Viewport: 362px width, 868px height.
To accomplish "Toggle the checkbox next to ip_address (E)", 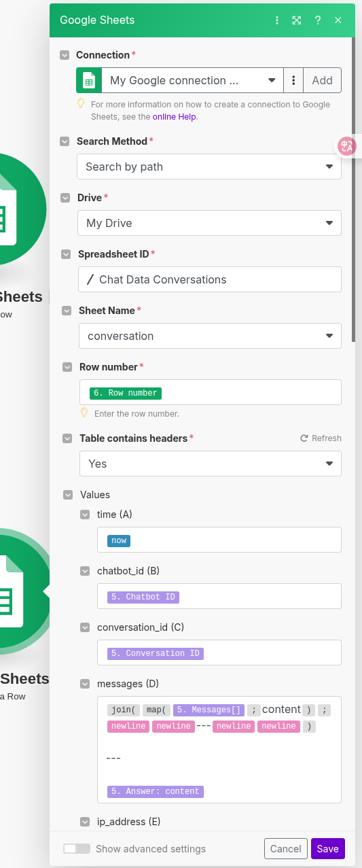I will (85, 822).
